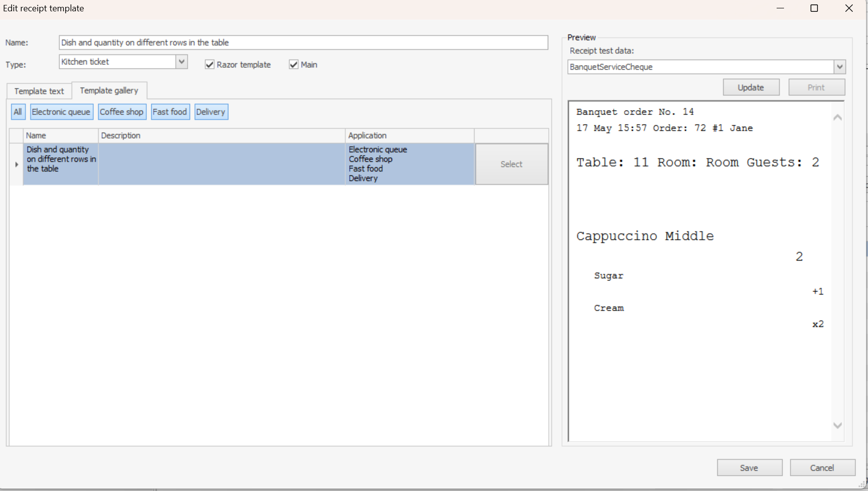The image size is (868, 491).
Task: Filter gallery by Delivery
Action: [211, 112]
